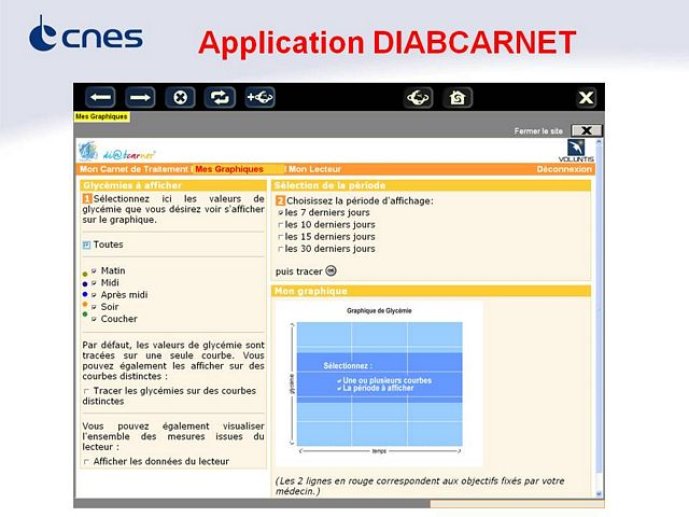Click the puis tracer text

pos(299,271)
